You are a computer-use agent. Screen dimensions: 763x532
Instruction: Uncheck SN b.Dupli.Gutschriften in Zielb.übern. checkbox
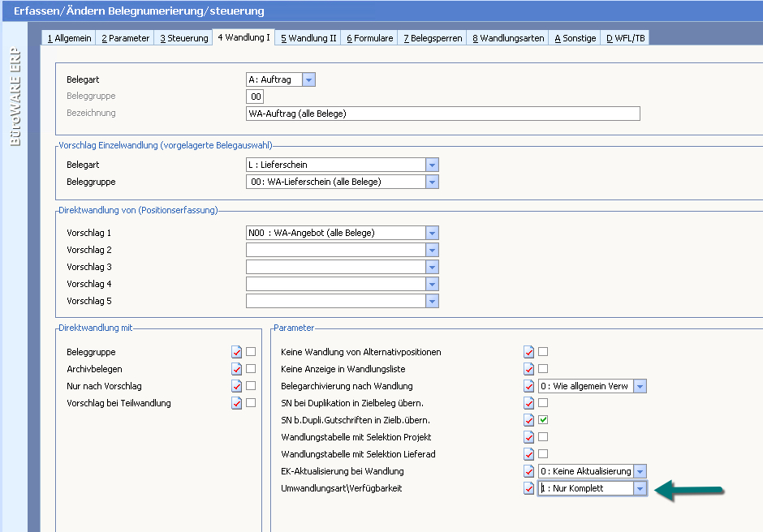(543, 420)
